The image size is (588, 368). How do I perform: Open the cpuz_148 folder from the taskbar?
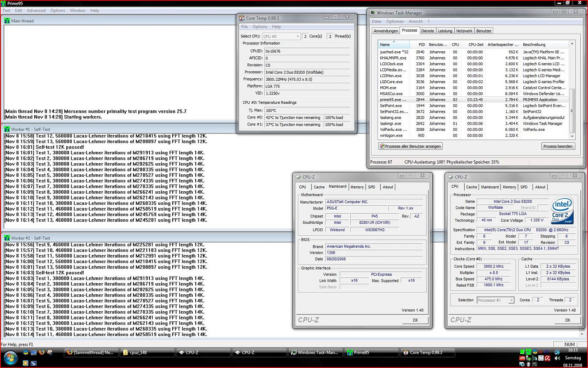(147, 352)
